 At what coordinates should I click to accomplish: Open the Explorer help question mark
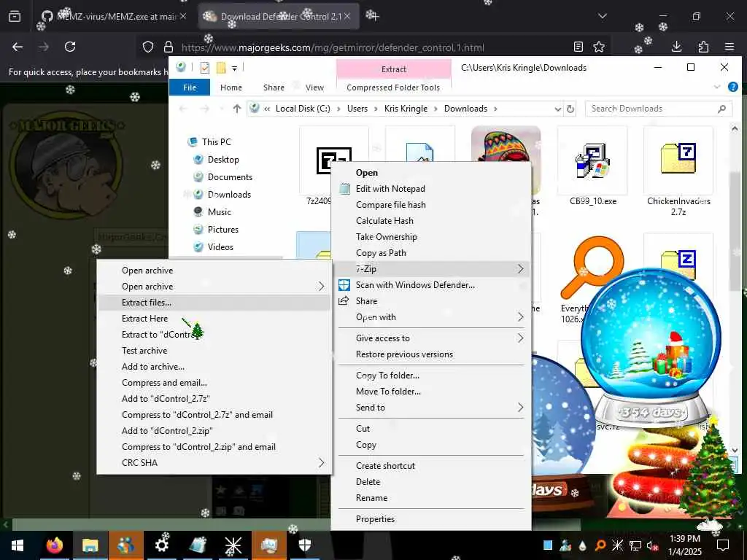tap(732, 87)
